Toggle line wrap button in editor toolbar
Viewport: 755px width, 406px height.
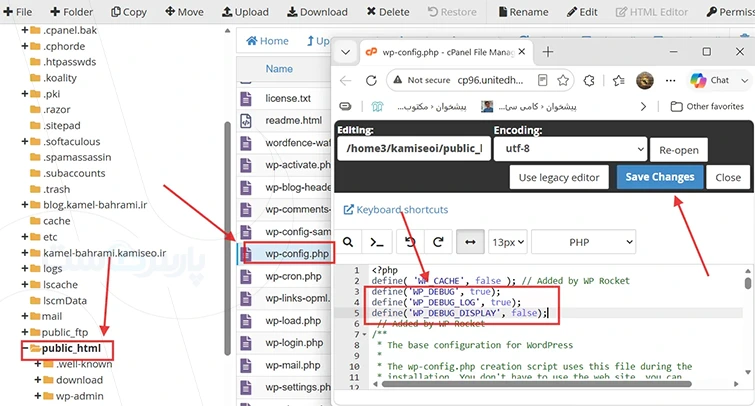[x=470, y=242]
